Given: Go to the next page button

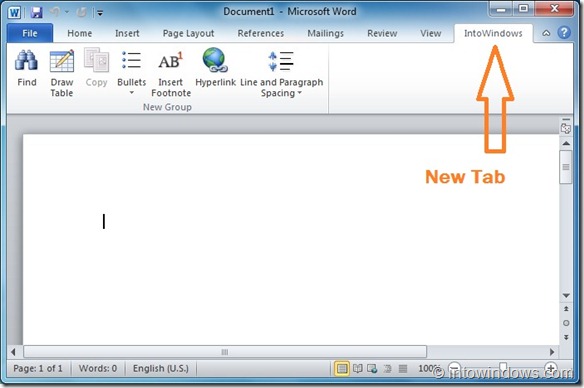Looking at the screenshot, I should 566,337.
